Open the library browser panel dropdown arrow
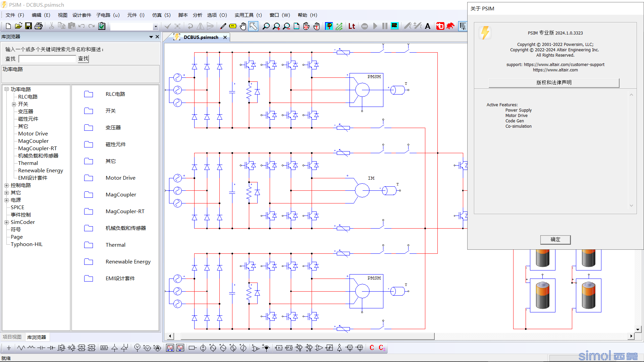644x362 pixels. (x=151, y=37)
